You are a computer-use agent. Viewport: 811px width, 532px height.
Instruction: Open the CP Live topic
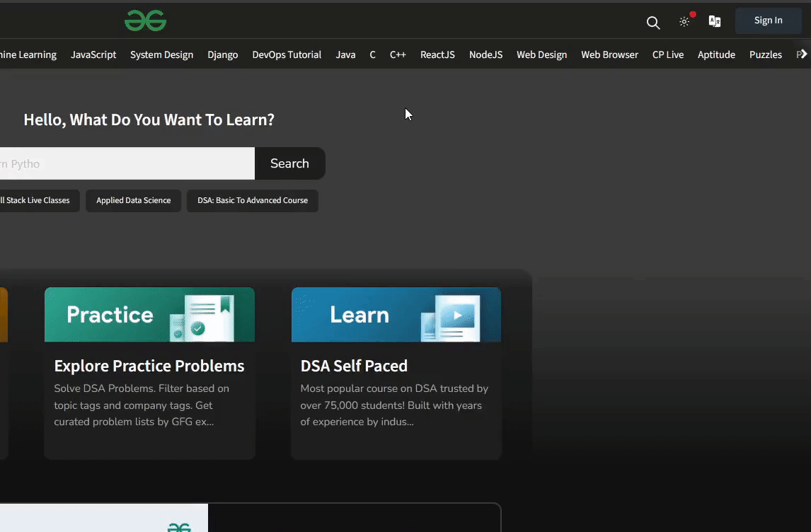[x=668, y=54]
